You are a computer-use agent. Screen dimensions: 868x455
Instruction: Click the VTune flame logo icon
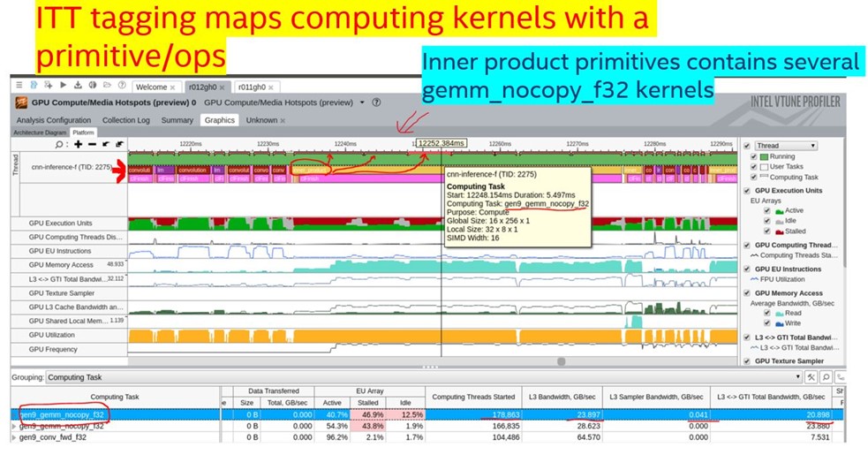tap(21, 102)
